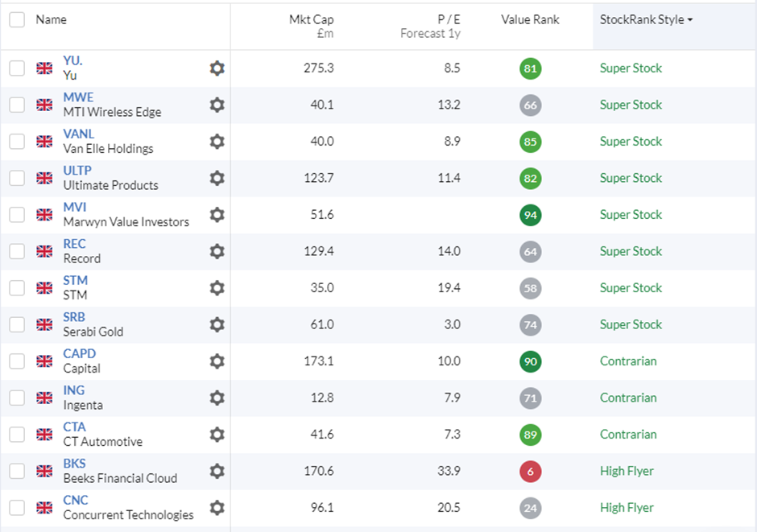Image resolution: width=757 pixels, height=532 pixels.
Task: Tick the checkbox for Serabi Gold
Action: (17, 324)
